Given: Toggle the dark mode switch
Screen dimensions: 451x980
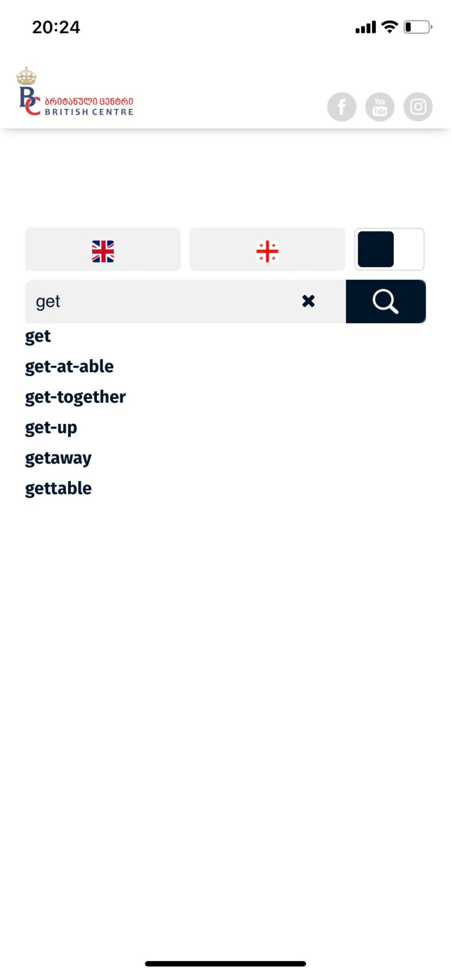Looking at the screenshot, I should coord(389,249).
